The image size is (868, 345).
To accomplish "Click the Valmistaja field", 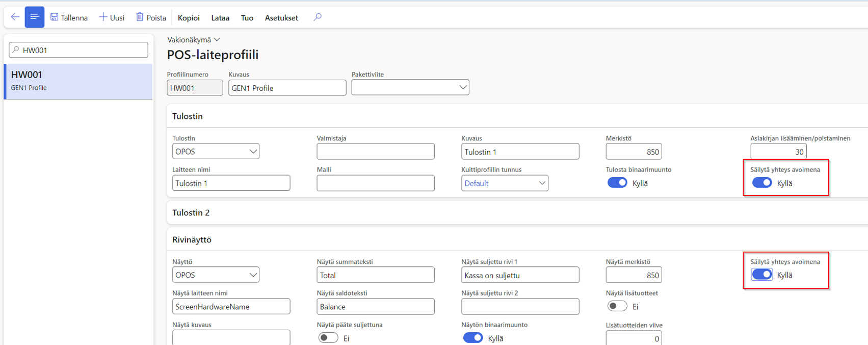I will 376,152.
